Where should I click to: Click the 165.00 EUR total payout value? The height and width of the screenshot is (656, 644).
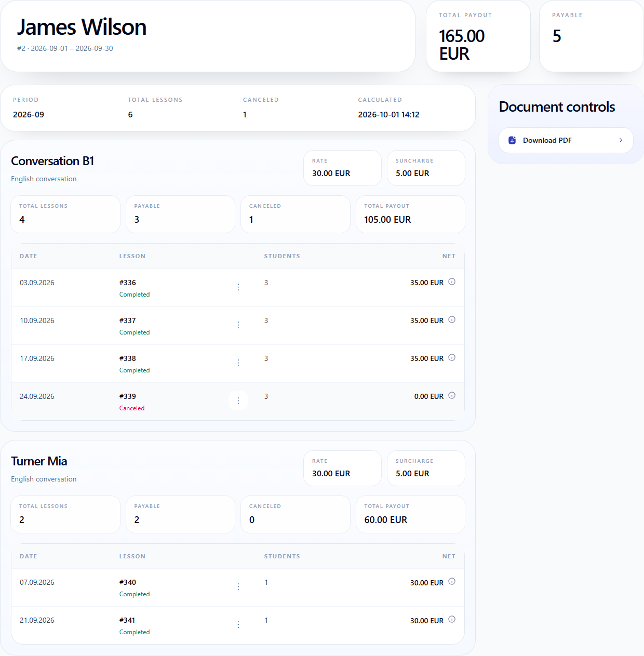(462, 45)
